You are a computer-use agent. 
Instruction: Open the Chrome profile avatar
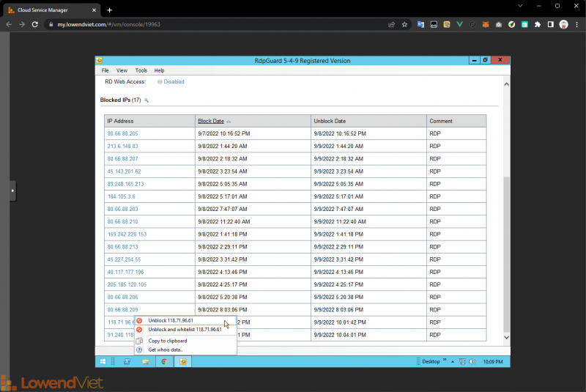pyautogui.click(x=563, y=24)
